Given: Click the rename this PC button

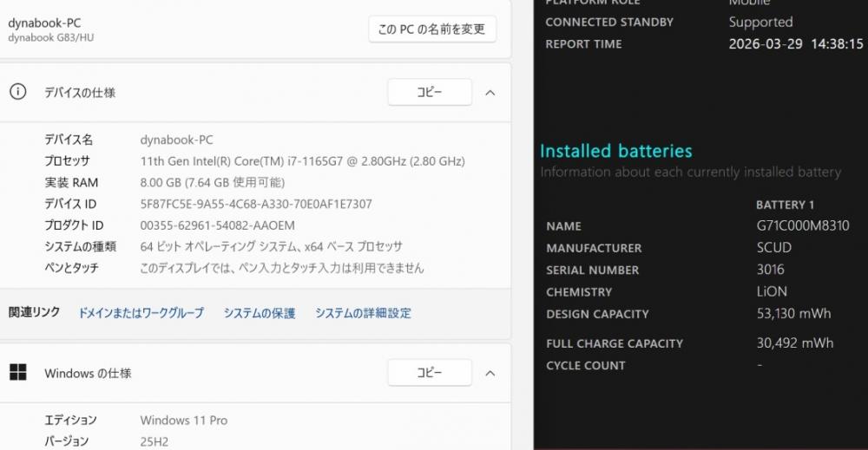Looking at the screenshot, I should click(x=432, y=29).
